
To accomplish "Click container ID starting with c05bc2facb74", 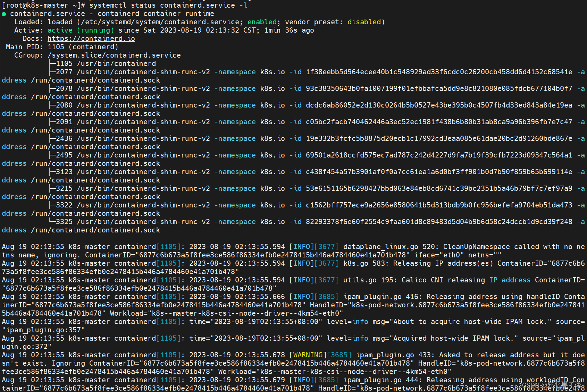I will [439, 122].
